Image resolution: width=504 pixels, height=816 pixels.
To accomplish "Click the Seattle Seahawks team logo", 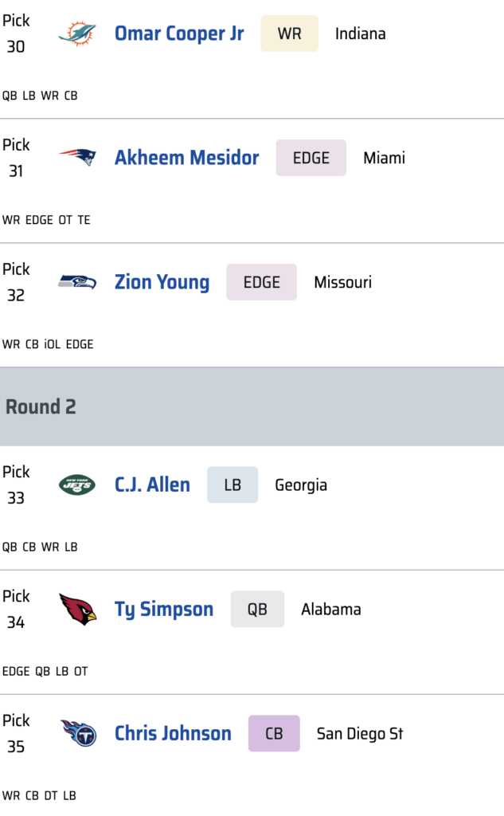I will pos(77,282).
